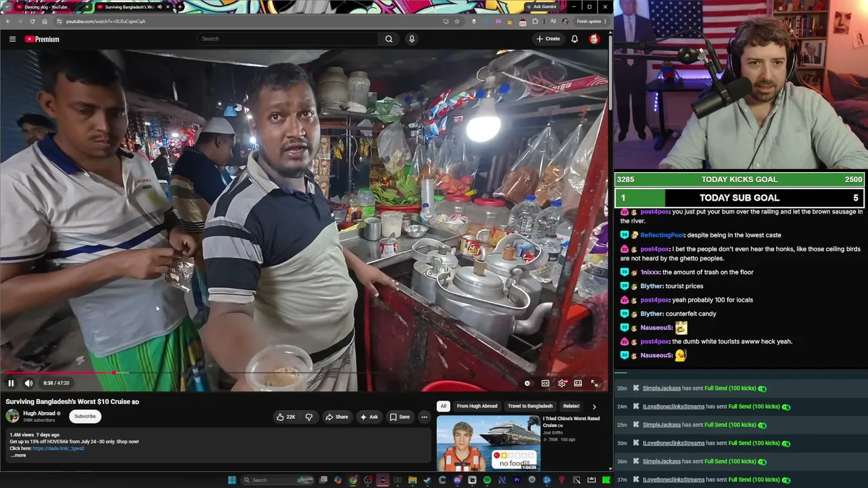Open YouTube notifications bell
Image resolution: width=868 pixels, height=488 pixels.
574,39
